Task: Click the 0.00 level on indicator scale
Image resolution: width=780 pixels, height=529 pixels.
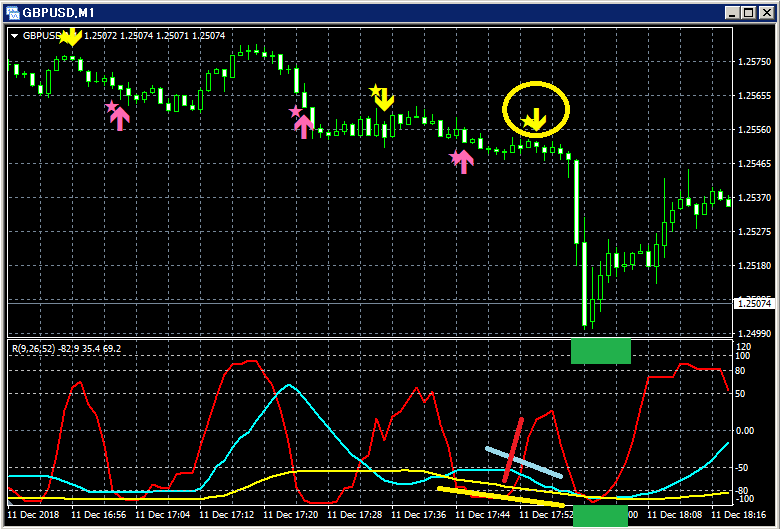Action: (x=745, y=430)
